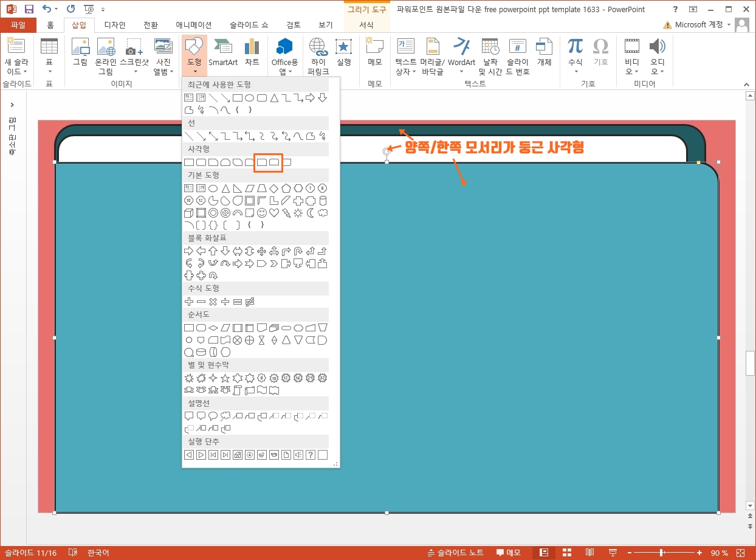Screen dimensions: 756x560
Task: Open the 파일 File tab
Action: coord(18,25)
